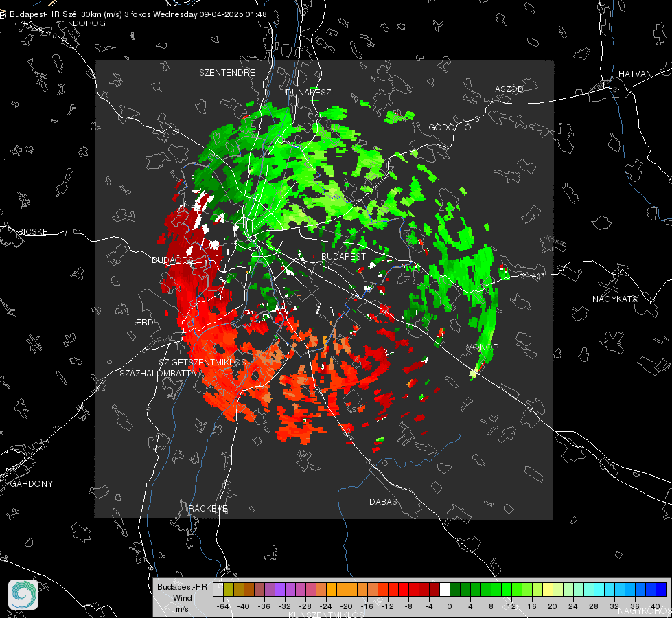
Task: Click the -16 legend value
Action: pos(367,606)
